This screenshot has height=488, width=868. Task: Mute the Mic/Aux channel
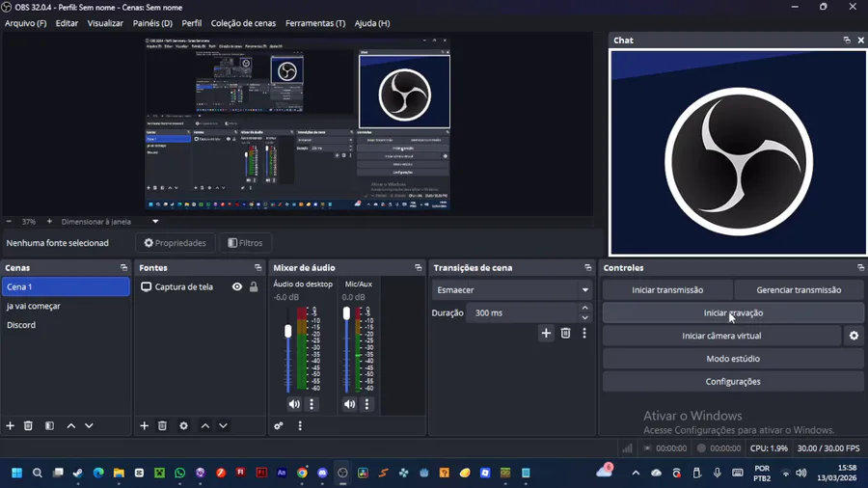coord(349,404)
